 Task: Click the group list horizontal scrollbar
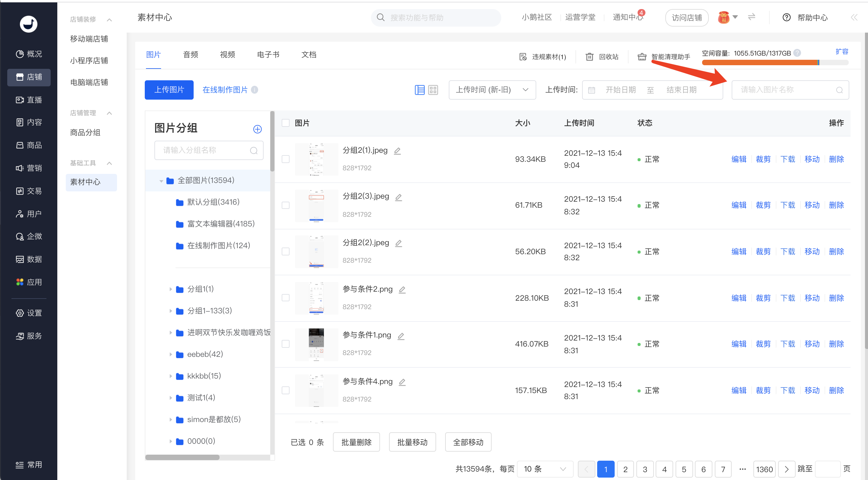pos(182,457)
